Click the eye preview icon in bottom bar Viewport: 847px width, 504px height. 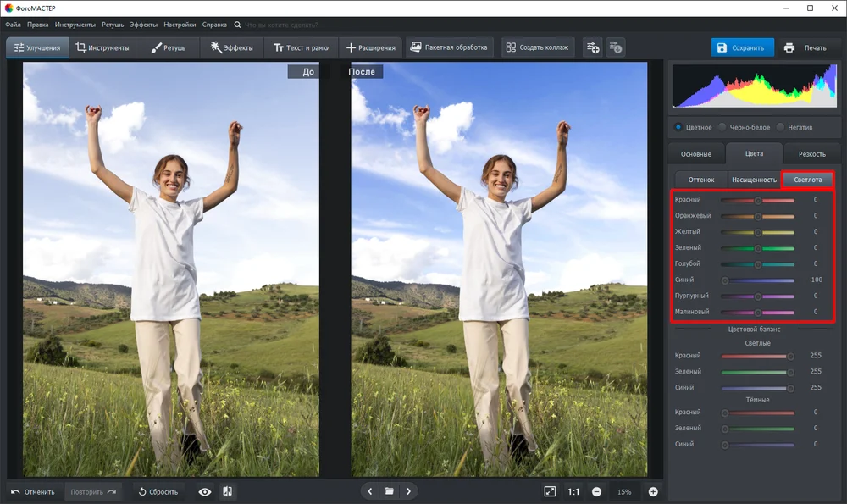[205, 491]
